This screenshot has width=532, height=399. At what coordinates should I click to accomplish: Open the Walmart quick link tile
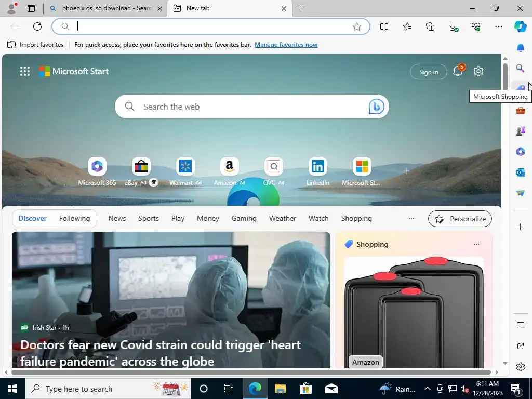(x=185, y=171)
